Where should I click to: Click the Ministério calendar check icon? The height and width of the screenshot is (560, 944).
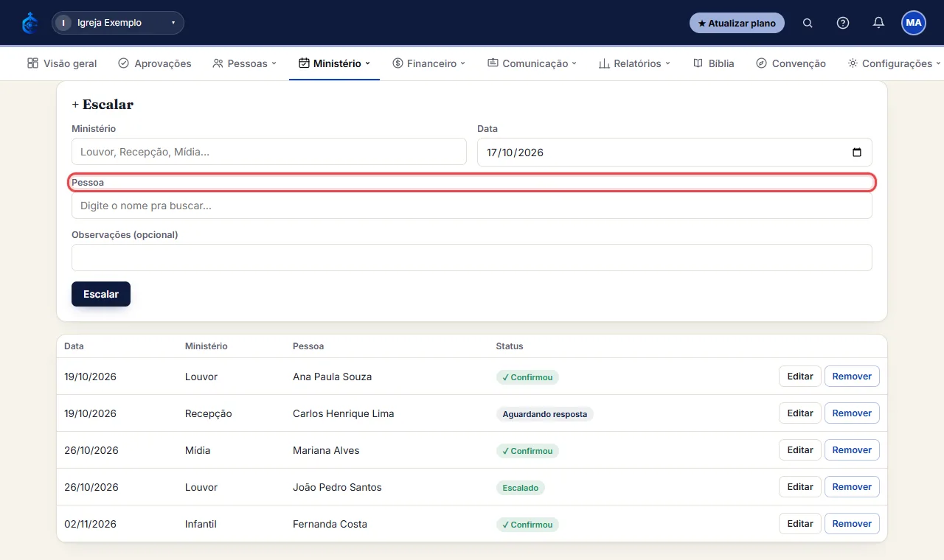304,63
